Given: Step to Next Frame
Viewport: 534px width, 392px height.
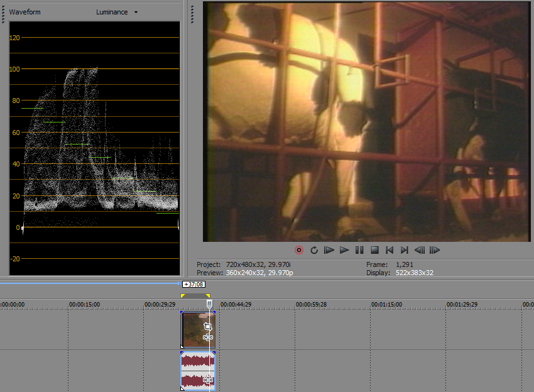Looking at the screenshot, I should click(x=435, y=250).
